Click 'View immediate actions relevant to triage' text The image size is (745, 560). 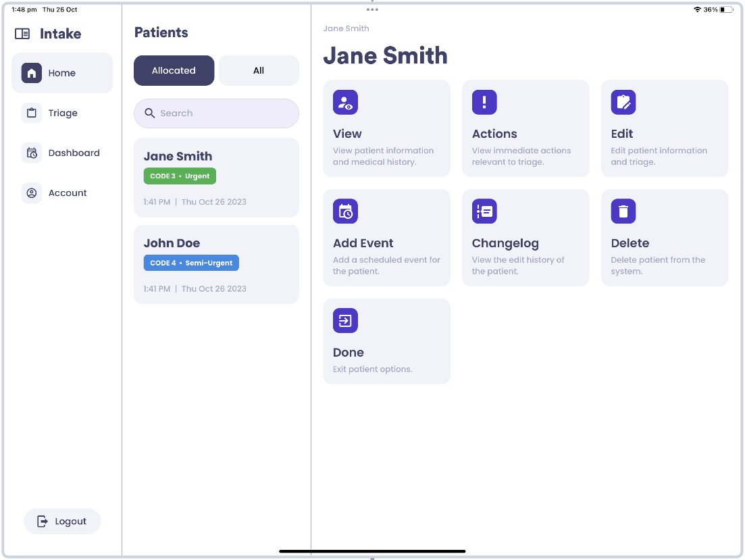(521, 156)
